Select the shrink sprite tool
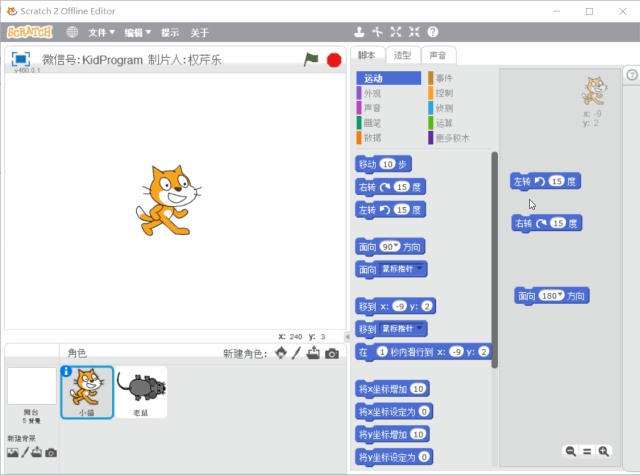 pyautogui.click(x=414, y=32)
